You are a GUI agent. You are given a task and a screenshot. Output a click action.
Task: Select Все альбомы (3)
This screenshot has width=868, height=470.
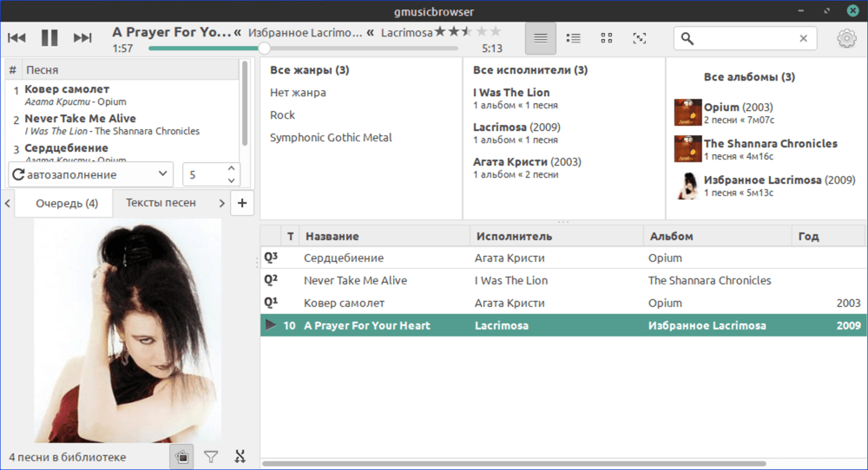pyautogui.click(x=749, y=77)
